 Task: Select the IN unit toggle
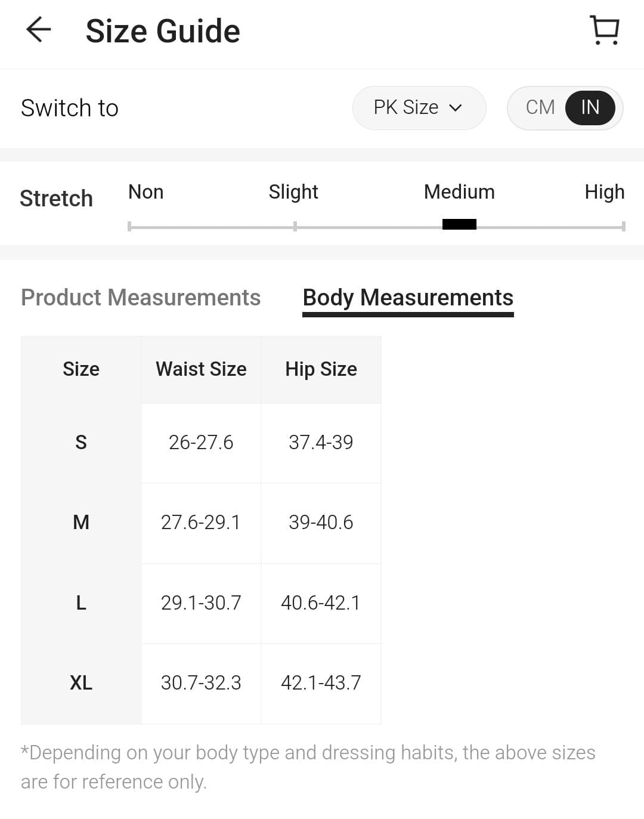[590, 107]
